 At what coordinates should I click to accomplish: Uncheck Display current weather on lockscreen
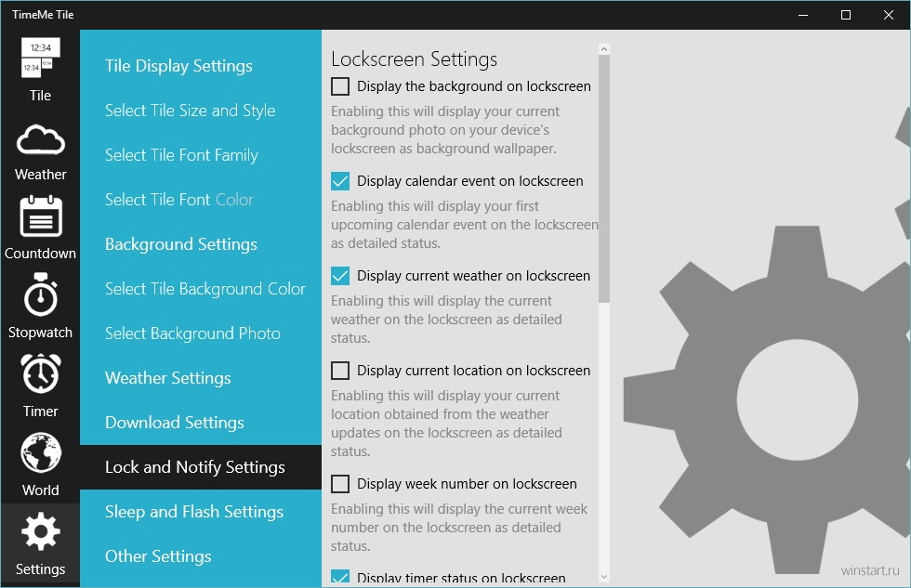340,276
